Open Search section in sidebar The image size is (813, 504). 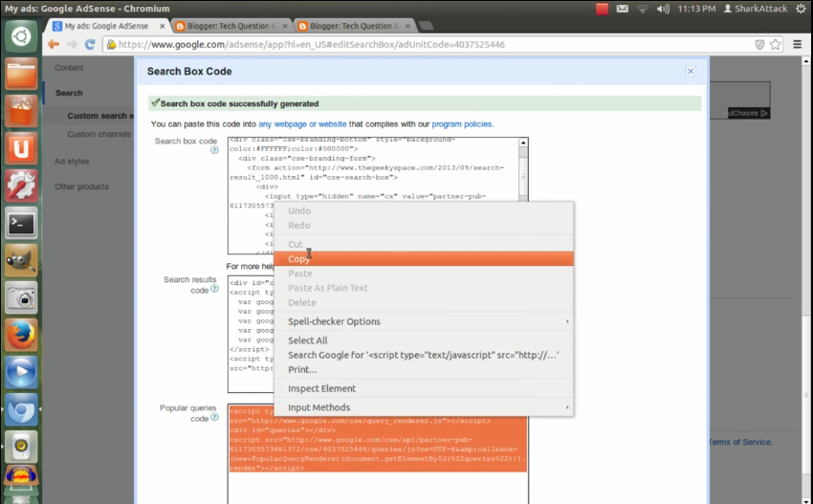tap(69, 93)
